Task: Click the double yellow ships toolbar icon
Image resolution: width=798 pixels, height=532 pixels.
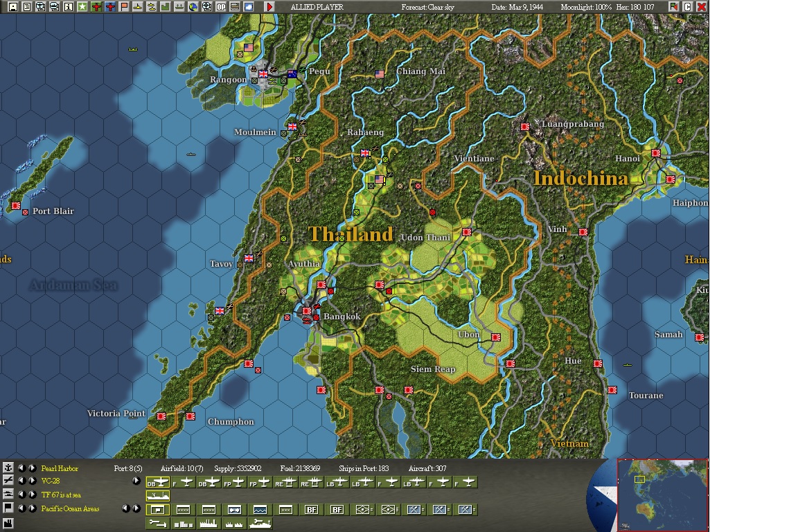Action: [151, 7]
